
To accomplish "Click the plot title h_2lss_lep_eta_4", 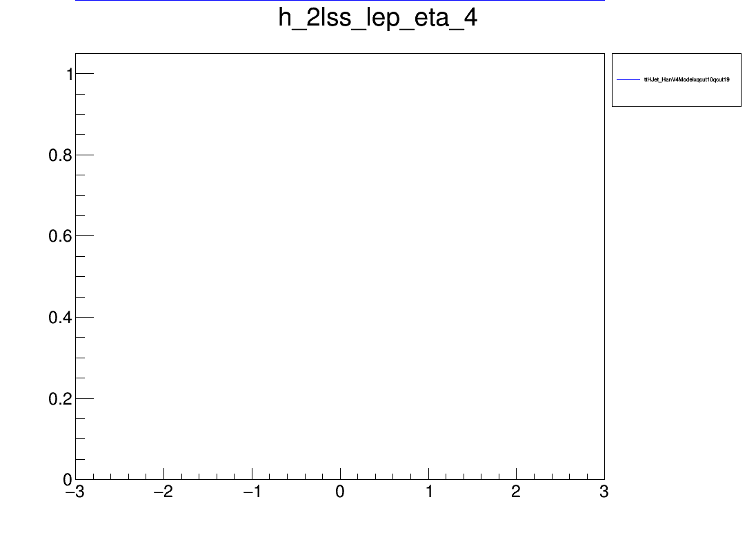I will click(x=377, y=18).
